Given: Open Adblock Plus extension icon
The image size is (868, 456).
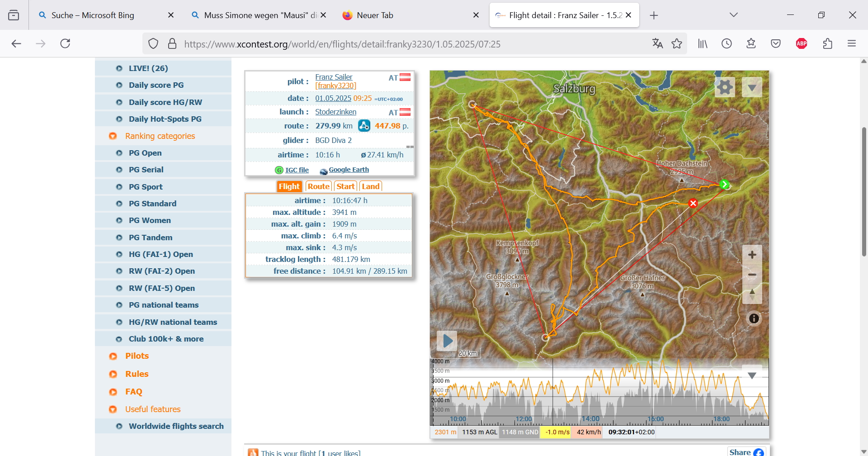Looking at the screenshot, I should 802,43.
